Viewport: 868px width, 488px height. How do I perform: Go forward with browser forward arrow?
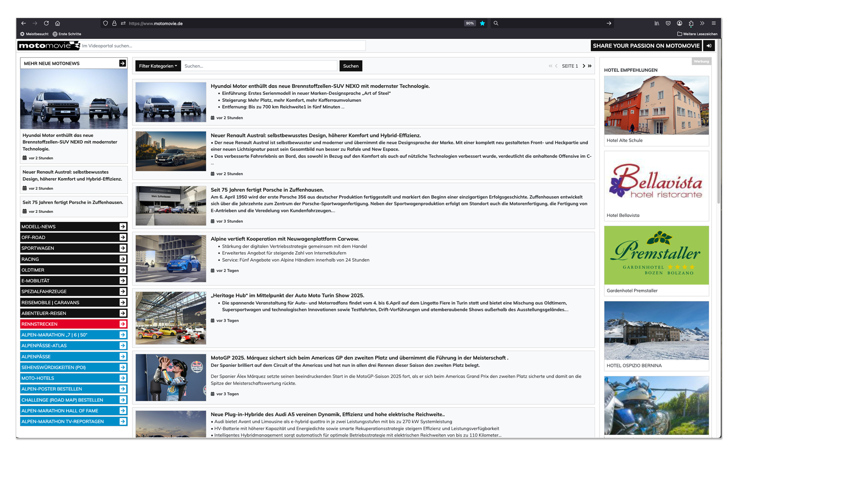click(x=35, y=23)
